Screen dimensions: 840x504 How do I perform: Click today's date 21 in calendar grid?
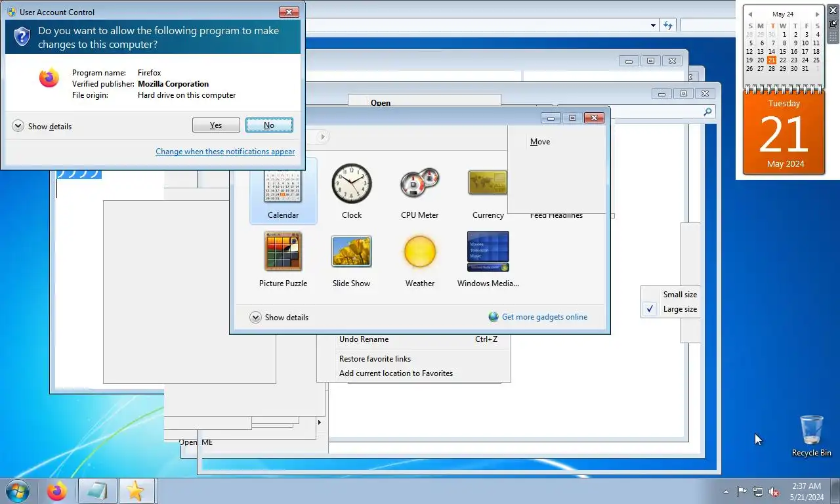tap(772, 60)
